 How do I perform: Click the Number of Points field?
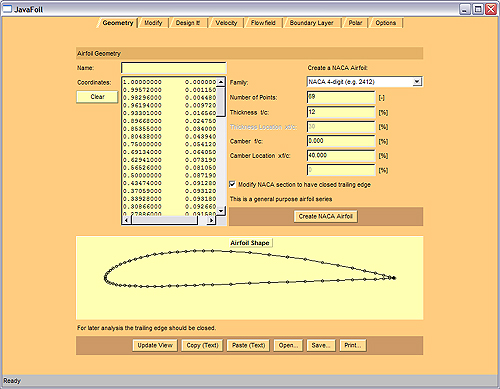click(341, 97)
